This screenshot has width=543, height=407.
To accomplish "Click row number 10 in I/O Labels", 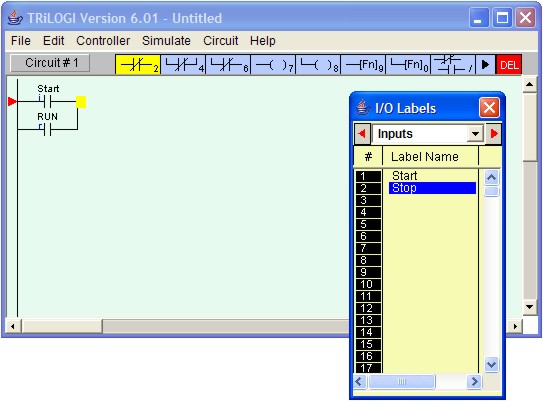I will [x=368, y=284].
